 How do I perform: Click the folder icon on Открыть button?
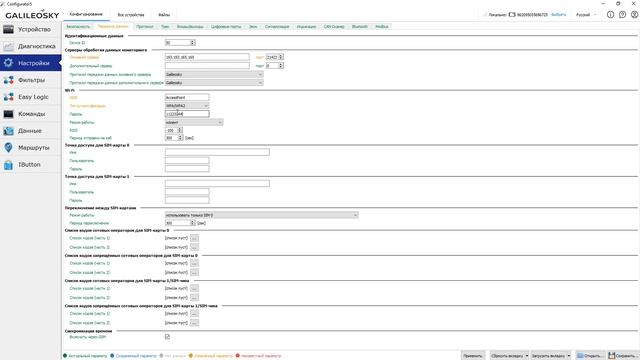580,356
